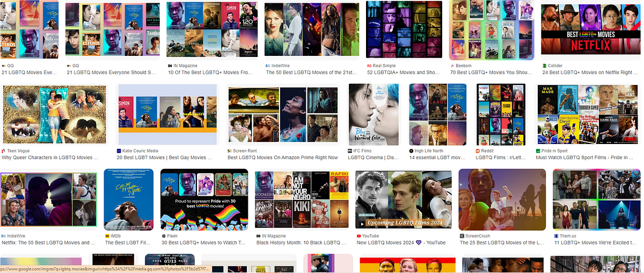Click the High Life North favicon icon
The image size is (644, 273).
(x=411, y=151)
